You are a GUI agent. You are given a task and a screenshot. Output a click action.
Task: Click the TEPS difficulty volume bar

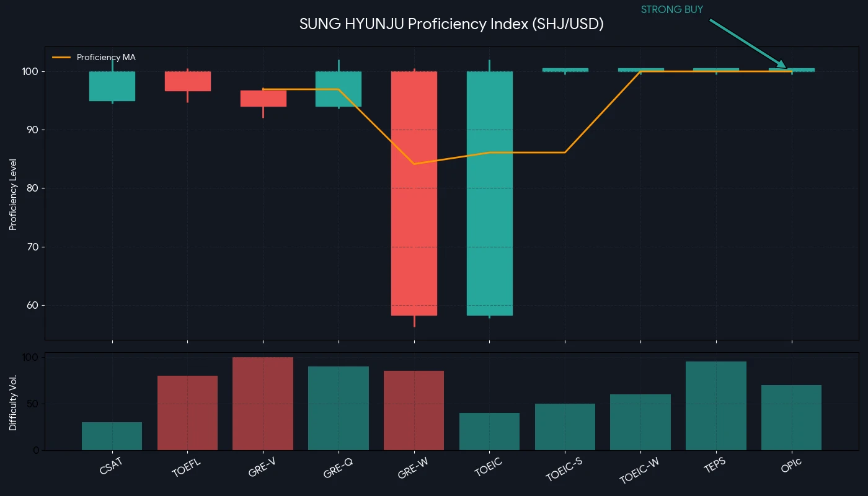pos(716,405)
